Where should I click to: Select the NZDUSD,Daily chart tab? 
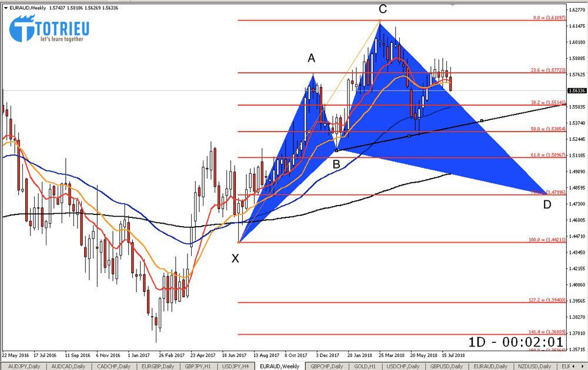tap(537, 366)
